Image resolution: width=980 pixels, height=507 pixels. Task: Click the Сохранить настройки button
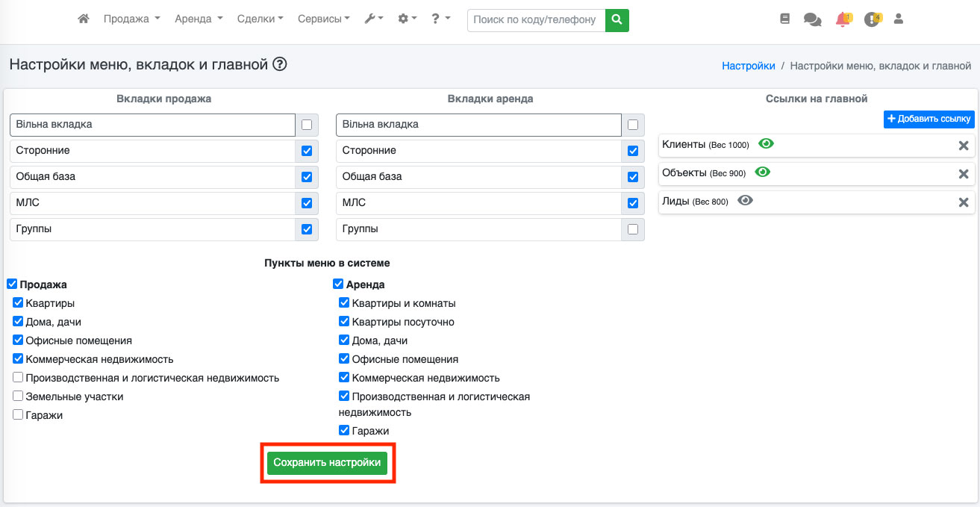point(327,463)
